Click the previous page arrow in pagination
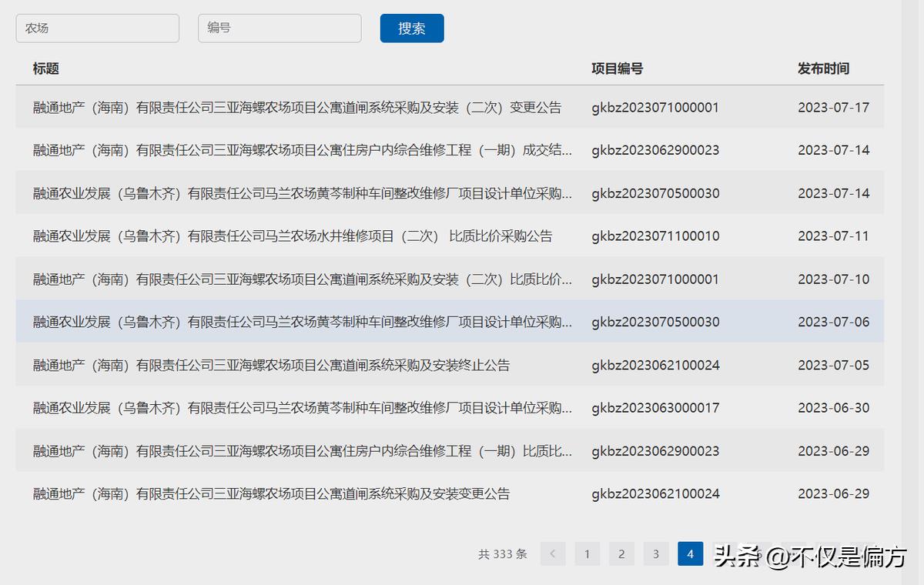 click(x=553, y=554)
